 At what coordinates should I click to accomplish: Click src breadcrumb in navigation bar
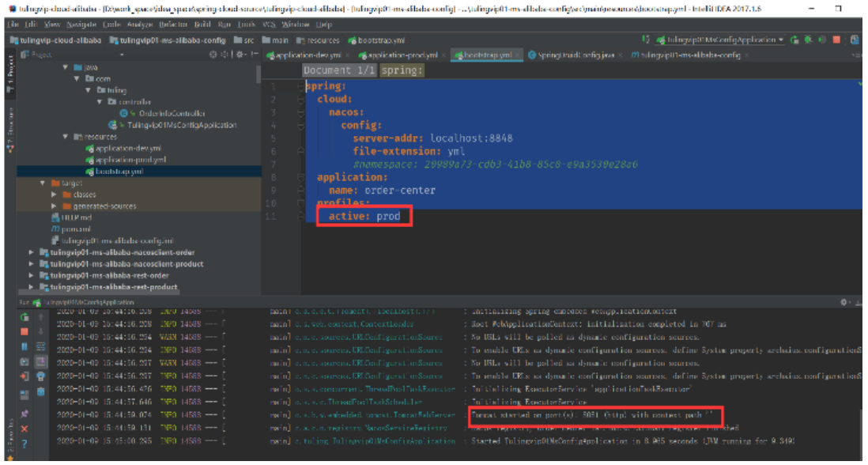tap(244, 40)
